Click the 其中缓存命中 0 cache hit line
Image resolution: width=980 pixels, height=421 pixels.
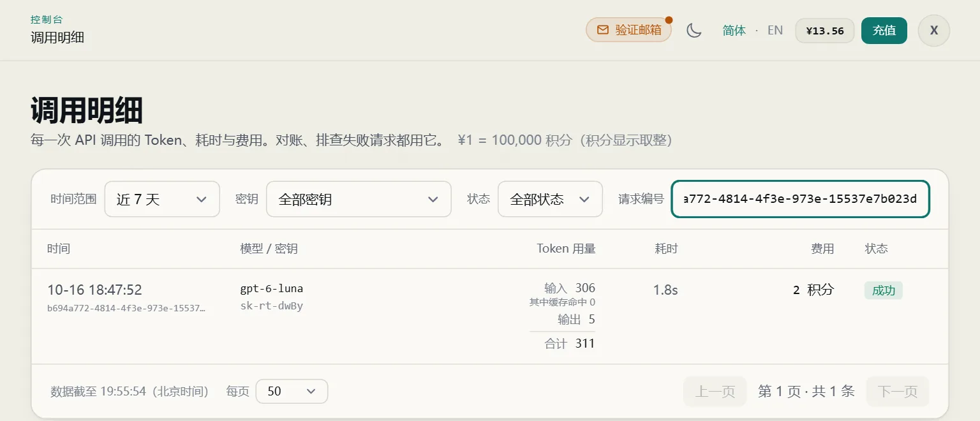(562, 302)
